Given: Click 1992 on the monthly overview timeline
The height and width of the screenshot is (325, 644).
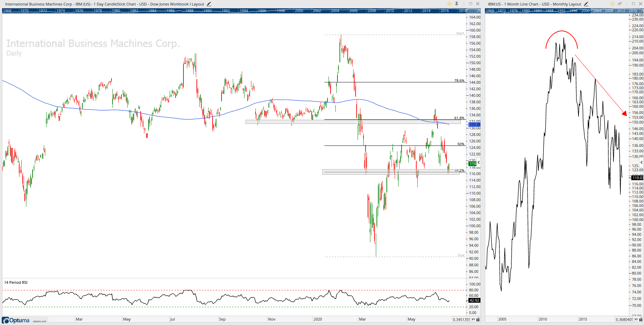Looking at the screenshot, I should click(x=562, y=11).
